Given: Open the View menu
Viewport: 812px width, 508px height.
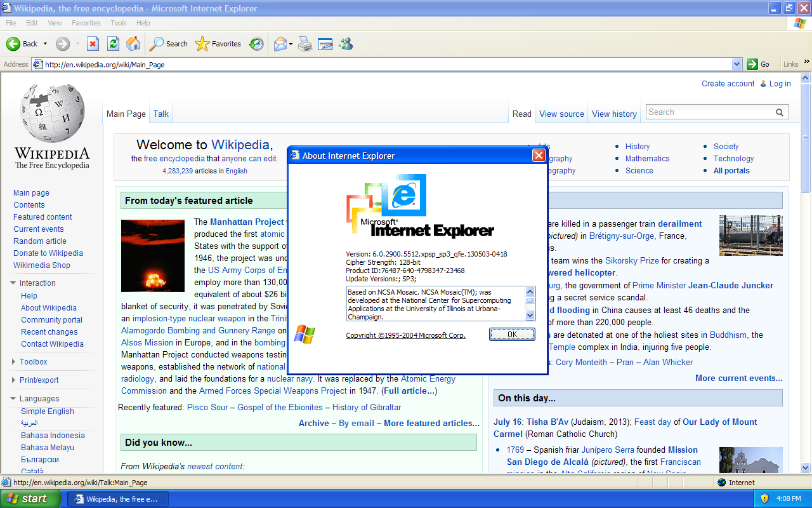Looking at the screenshot, I should pyautogui.click(x=55, y=23).
